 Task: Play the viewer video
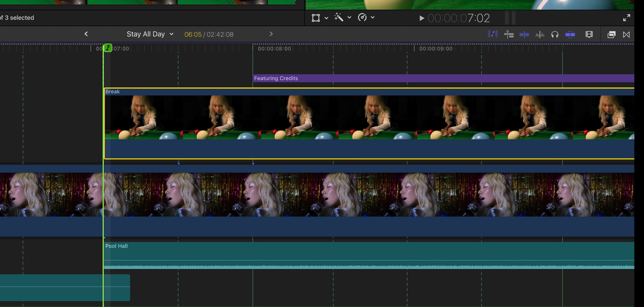(421, 18)
